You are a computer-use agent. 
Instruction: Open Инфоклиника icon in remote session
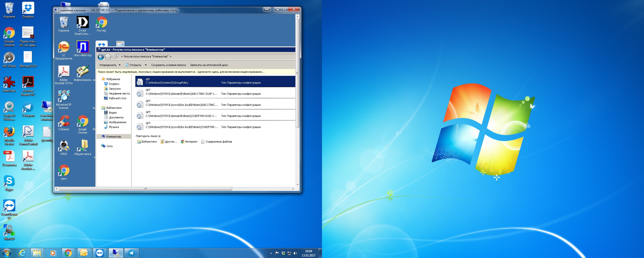point(83,73)
